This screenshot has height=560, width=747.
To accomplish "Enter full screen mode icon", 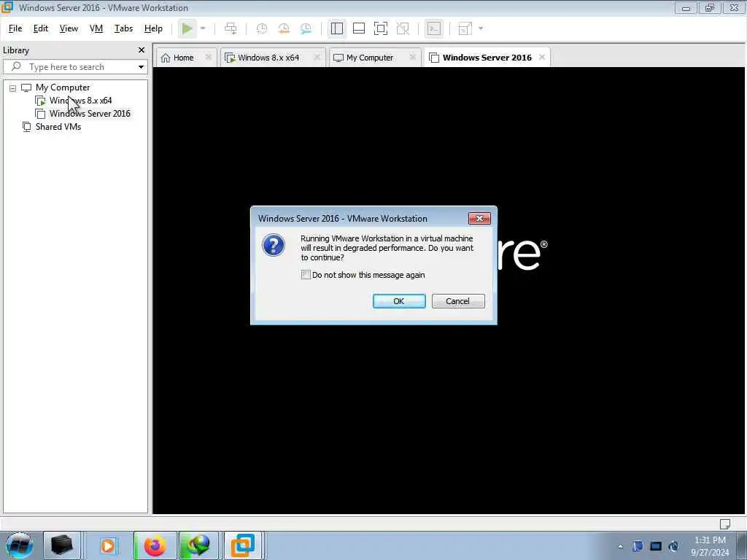I will pyautogui.click(x=381, y=28).
